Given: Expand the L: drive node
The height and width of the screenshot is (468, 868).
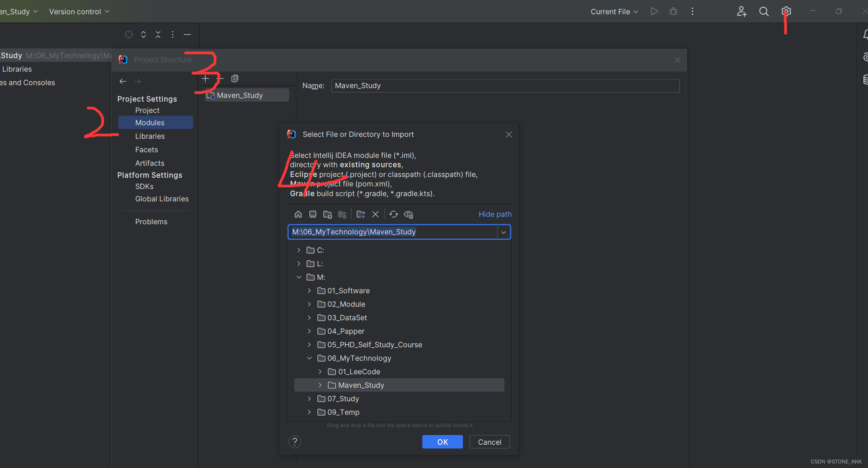Looking at the screenshot, I should coord(299,264).
